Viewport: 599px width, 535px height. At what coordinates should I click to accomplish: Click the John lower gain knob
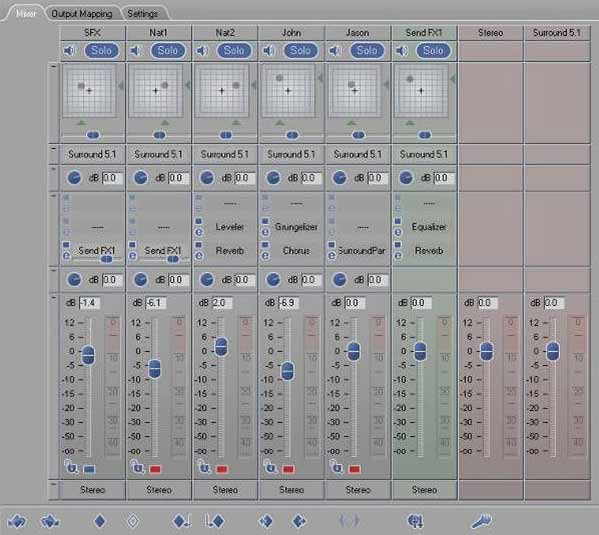(x=273, y=280)
